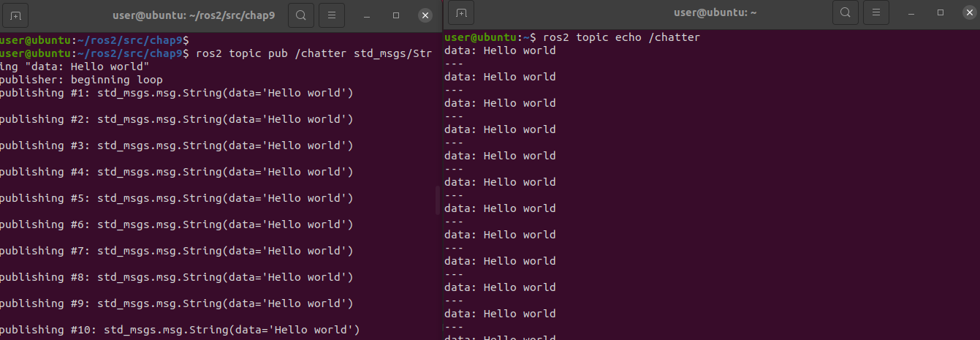Open new tab in left chap9 terminal
Image resolution: width=980 pixels, height=340 pixels.
click(x=16, y=15)
